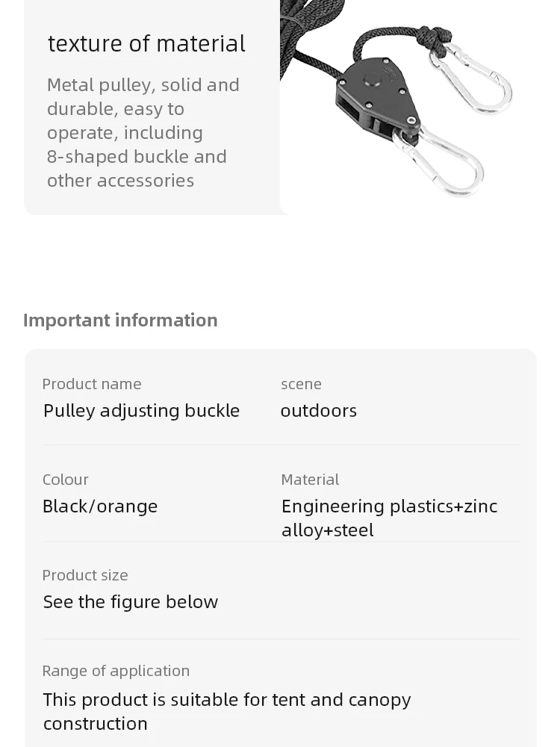Select the 'Product name' field label
This screenshot has width=560, height=747.
(92, 384)
